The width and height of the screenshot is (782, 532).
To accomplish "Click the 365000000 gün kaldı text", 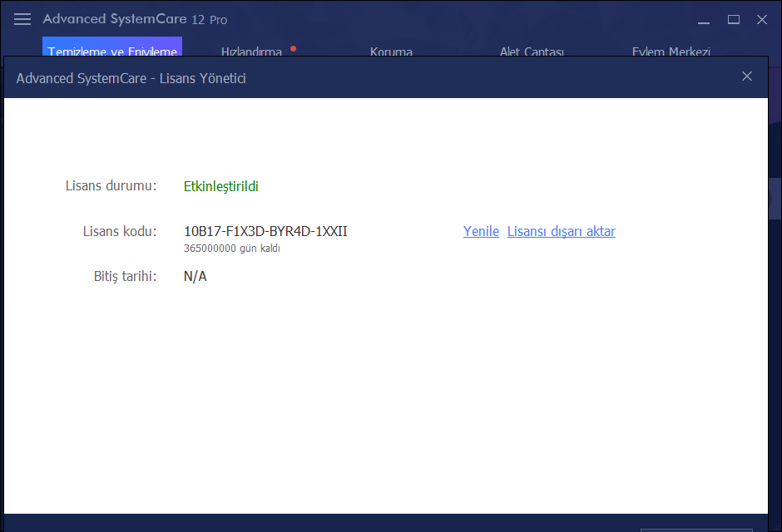I will point(232,248).
